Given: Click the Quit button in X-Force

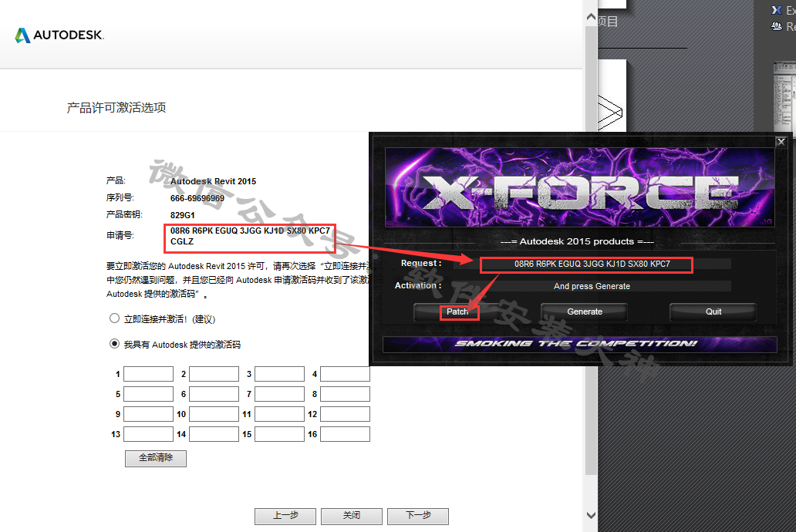Looking at the screenshot, I should [x=713, y=311].
